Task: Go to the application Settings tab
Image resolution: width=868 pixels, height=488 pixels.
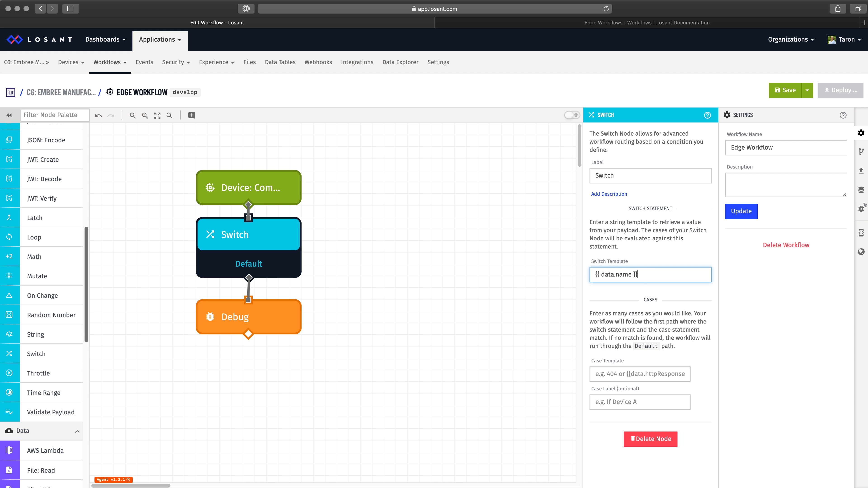Action: coord(438,62)
